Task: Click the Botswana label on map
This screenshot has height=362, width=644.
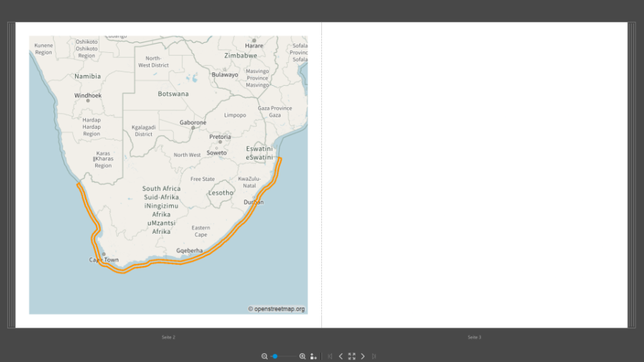Action: click(x=173, y=94)
